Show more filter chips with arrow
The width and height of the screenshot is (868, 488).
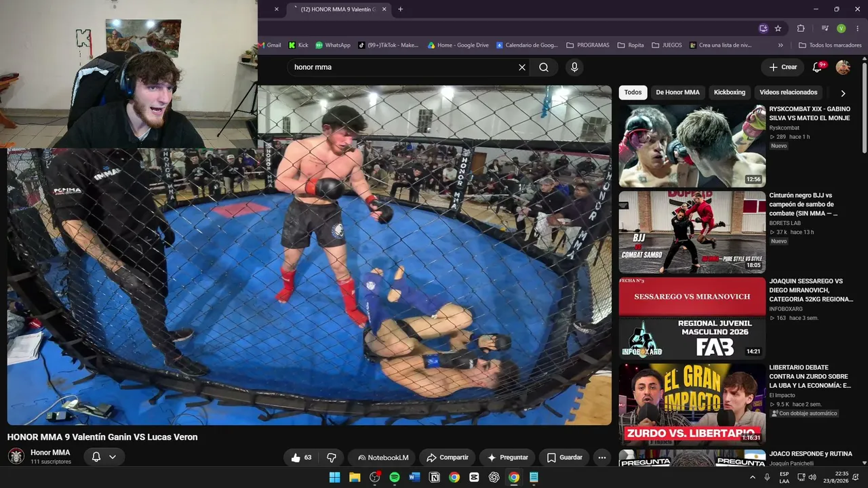843,93
